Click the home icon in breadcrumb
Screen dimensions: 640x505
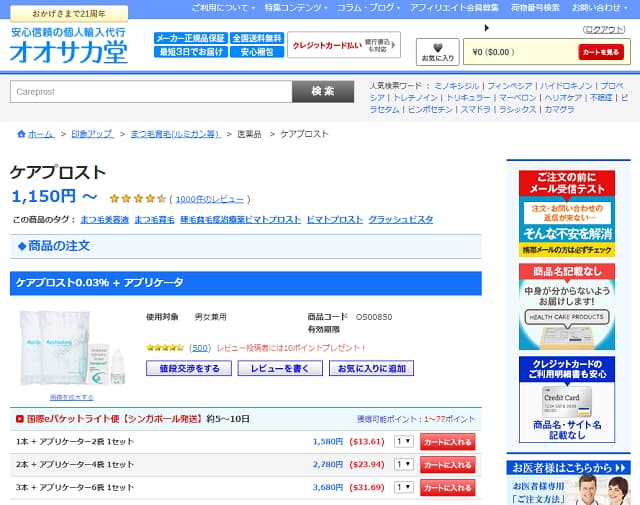[21, 134]
